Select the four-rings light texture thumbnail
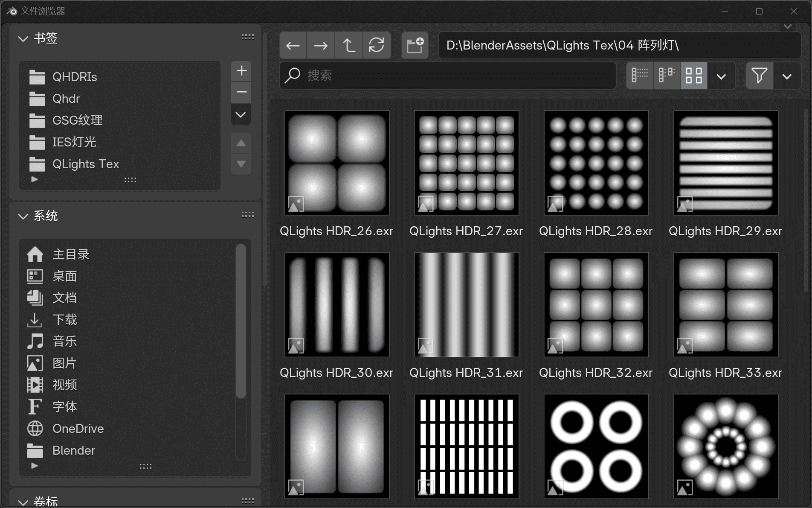The height and width of the screenshot is (508, 812). pos(596,446)
